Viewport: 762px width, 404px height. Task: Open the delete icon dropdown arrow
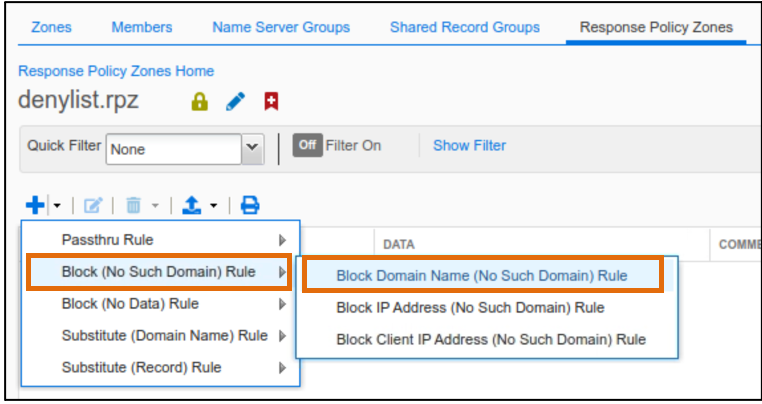pos(155,206)
